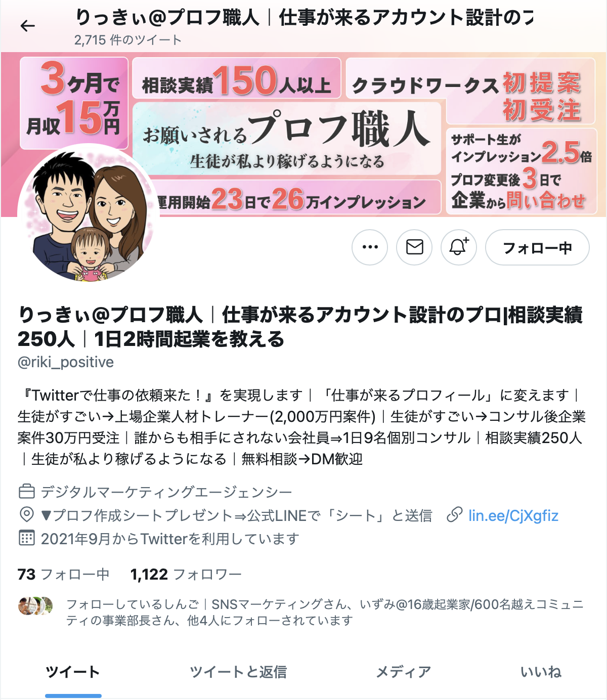The height and width of the screenshot is (700, 607).
Task: Click the briefcase category icon
Action: click(x=26, y=491)
